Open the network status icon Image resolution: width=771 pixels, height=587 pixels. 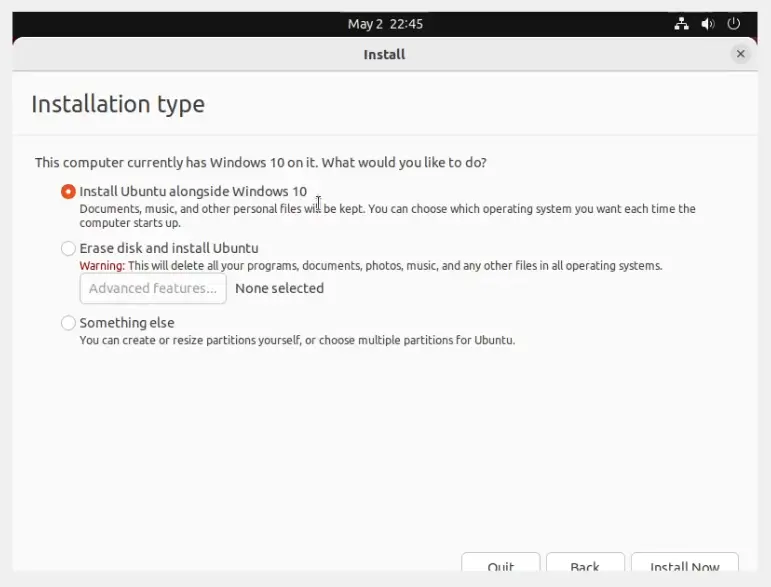(681, 24)
